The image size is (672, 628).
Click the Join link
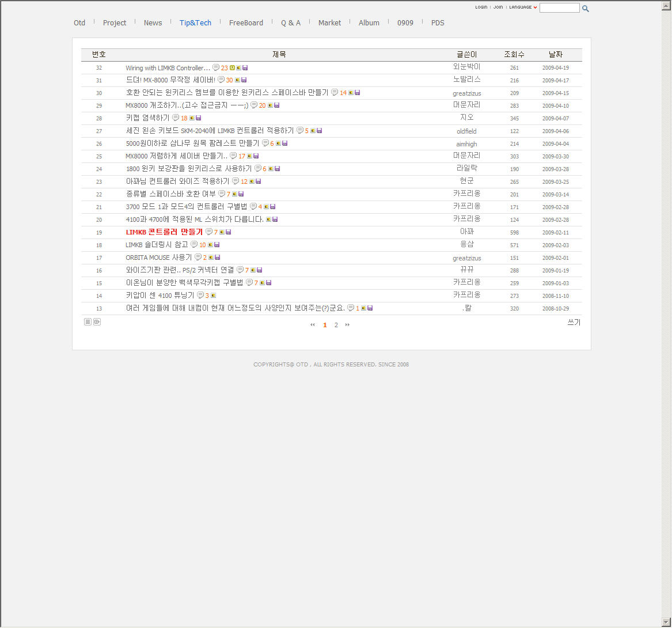coord(498,7)
